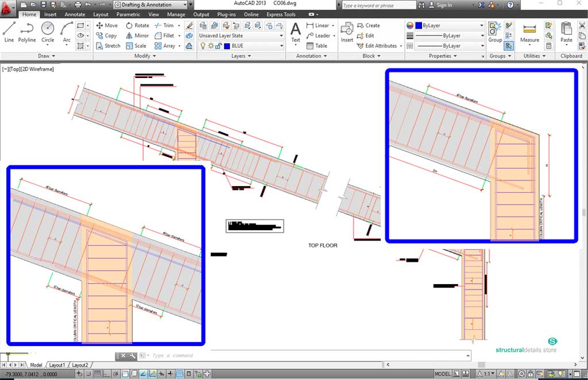
Task: Toggle the light bulb on BLUE layer
Action: point(203,46)
